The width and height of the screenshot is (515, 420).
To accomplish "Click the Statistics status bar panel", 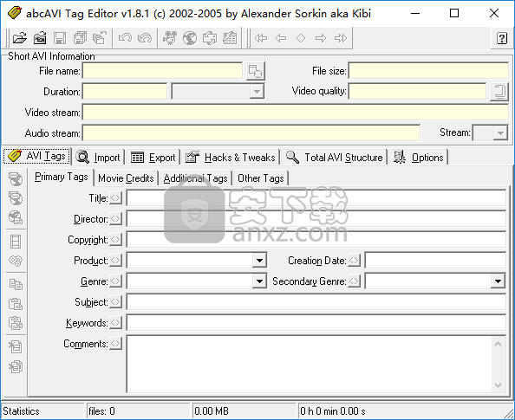I will pos(42,411).
